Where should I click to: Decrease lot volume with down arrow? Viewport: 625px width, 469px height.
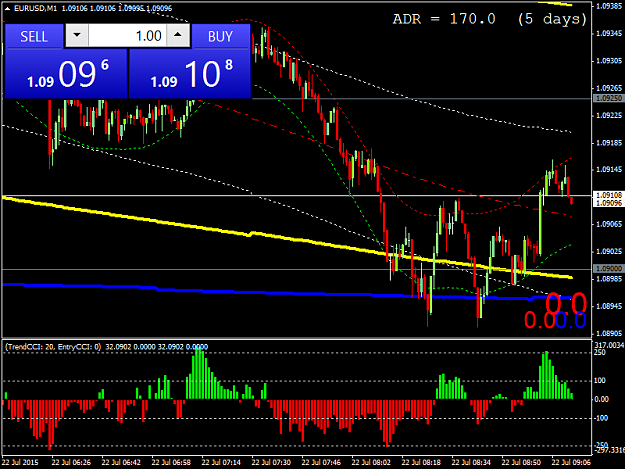[77, 35]
